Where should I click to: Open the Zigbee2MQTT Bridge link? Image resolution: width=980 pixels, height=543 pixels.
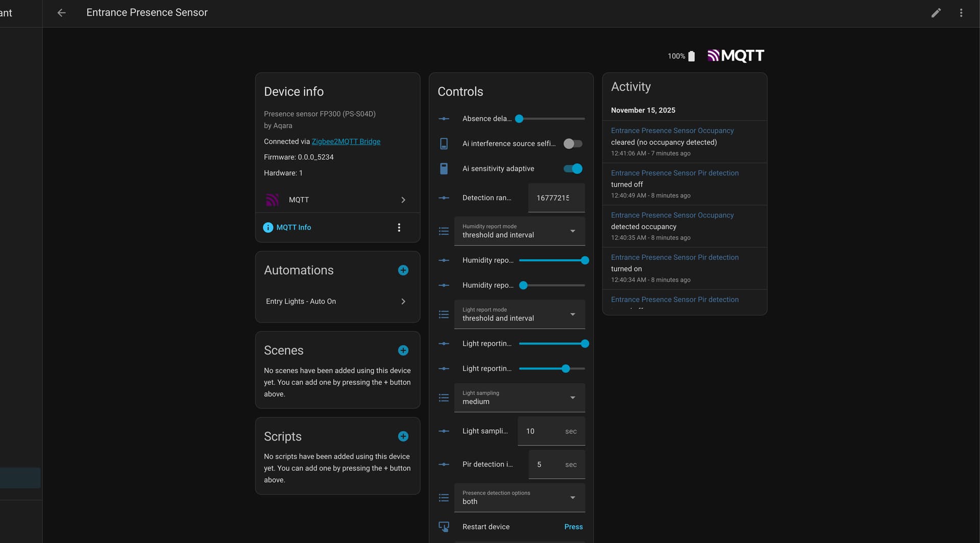[x=346, y=142]
